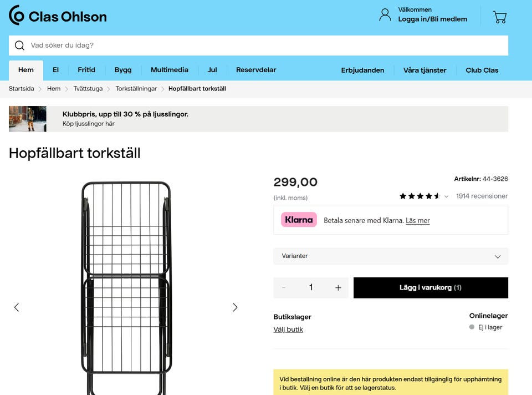Open the Erbjudanden menu item

pos(362,70)
